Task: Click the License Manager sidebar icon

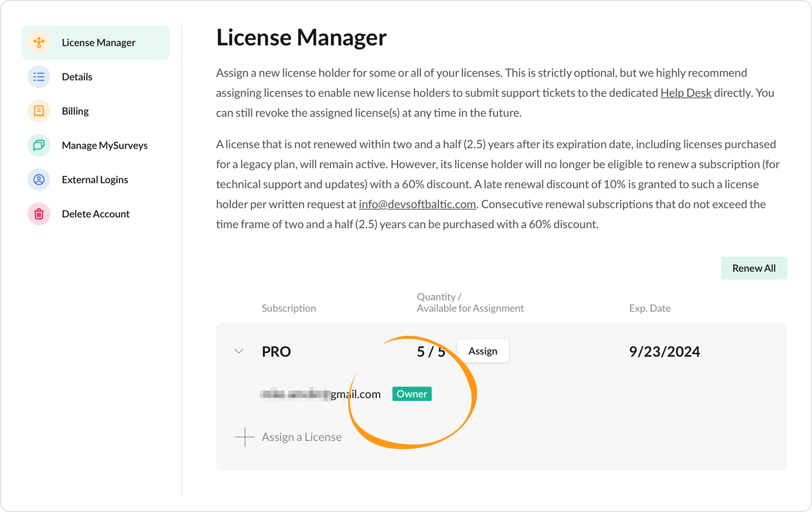Action: (39, 42)
